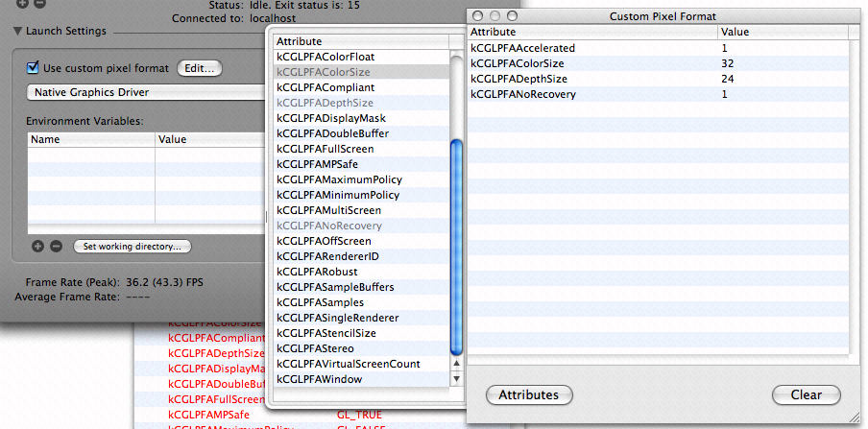Collapse the Launch Settings section
Image resolution: width=868 pixels, height=429 pixels.
[17, 31]
